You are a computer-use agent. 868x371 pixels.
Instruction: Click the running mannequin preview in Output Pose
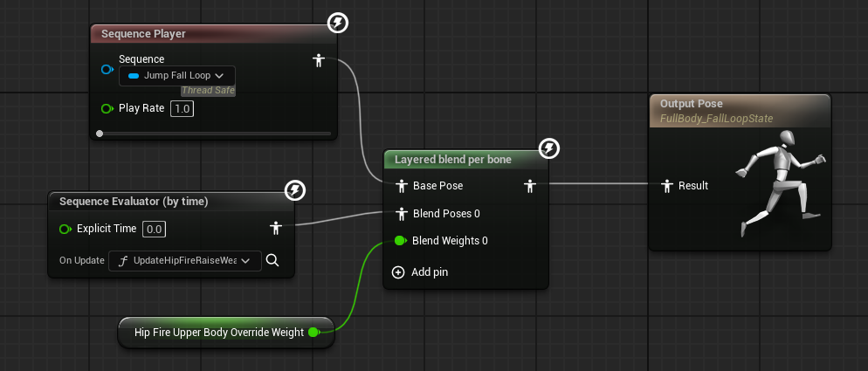[x=781, y=183]
